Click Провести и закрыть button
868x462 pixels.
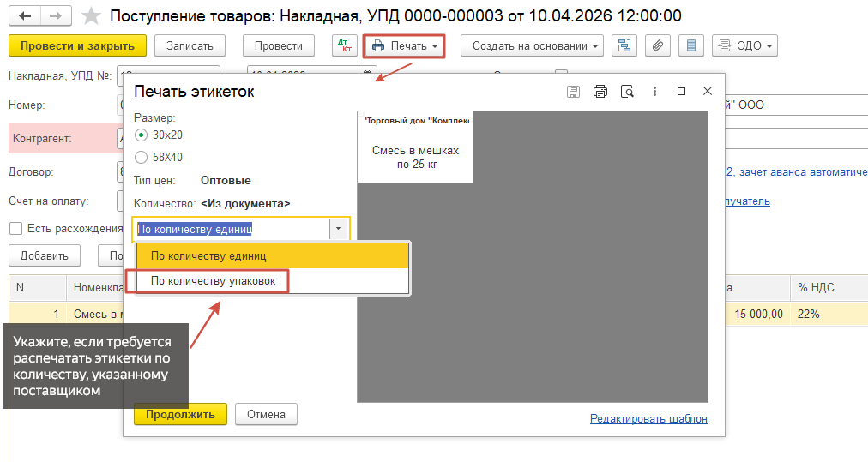click(x=77, y=46)
